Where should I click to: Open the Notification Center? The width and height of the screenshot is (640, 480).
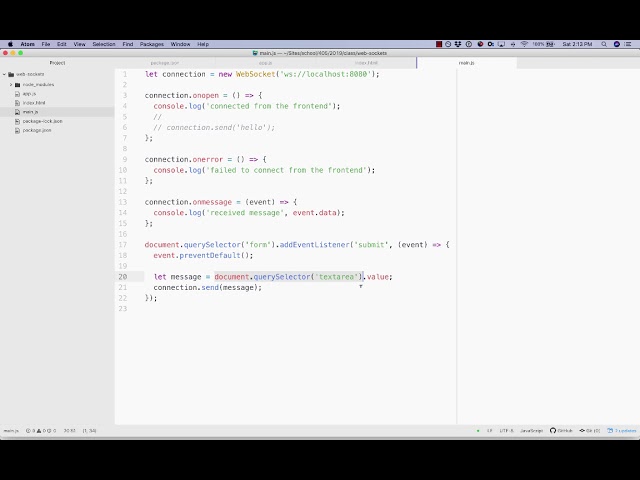(629, 44)
